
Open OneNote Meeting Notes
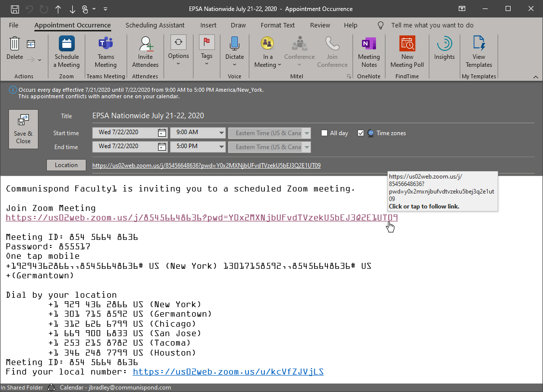point(369,52)
